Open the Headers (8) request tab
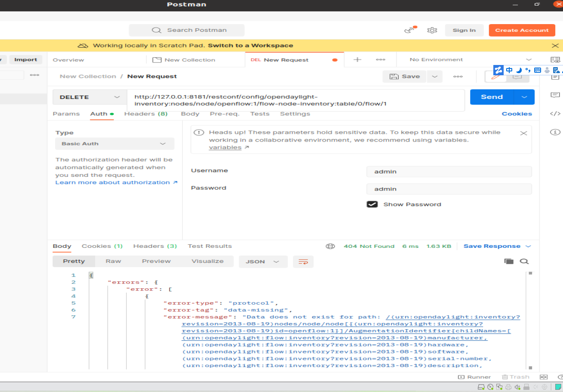Viewport: 563px width, 392px height. (146, 114)
